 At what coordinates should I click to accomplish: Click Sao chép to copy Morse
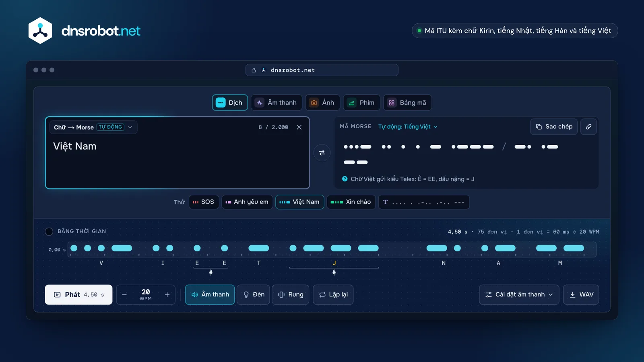[554, 127]
